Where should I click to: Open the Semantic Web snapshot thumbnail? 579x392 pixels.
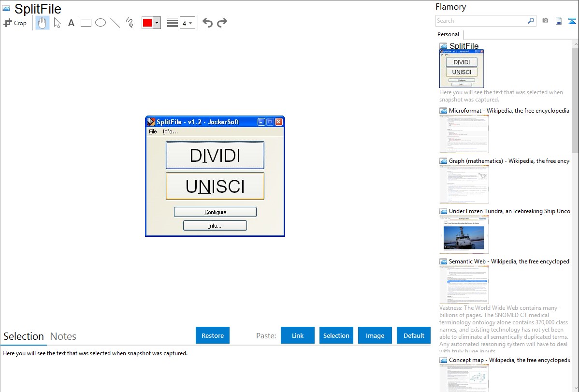point(464,285)
